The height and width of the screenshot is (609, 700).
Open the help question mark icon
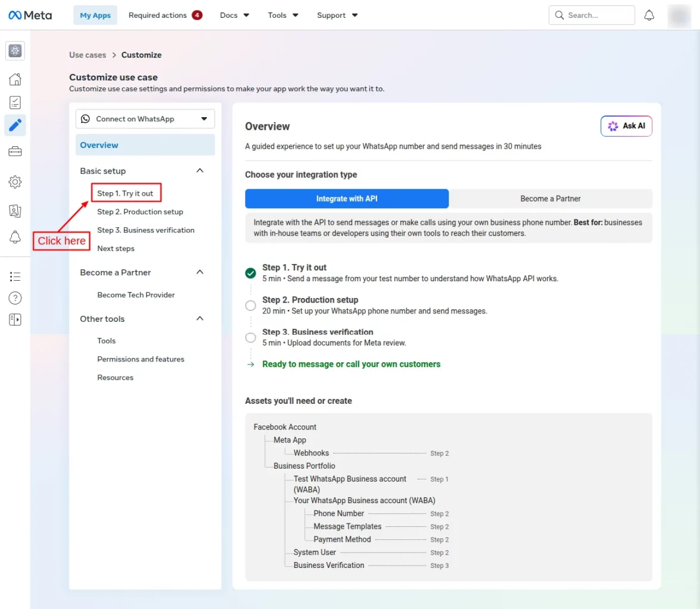pyautogui.click(x=15, y=298)
